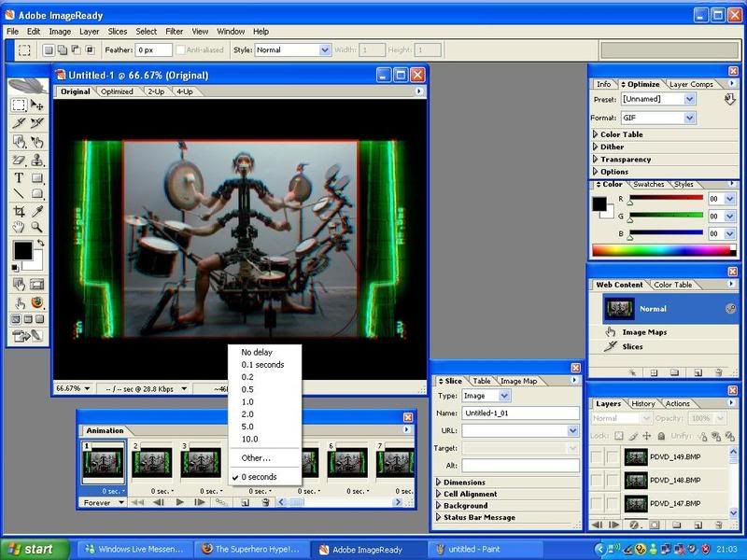This screenshot has width=747, height=560.
Task: Open the Style dropdown set to Normal
Action: (324, 49)
